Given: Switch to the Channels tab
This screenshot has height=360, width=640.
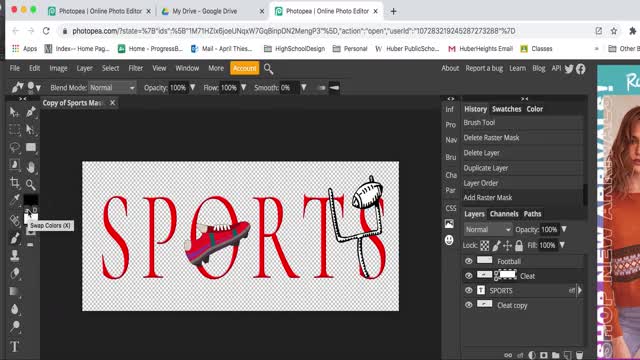Looking at the screenshot, I should pyautogui.click(x=504, y=214).
